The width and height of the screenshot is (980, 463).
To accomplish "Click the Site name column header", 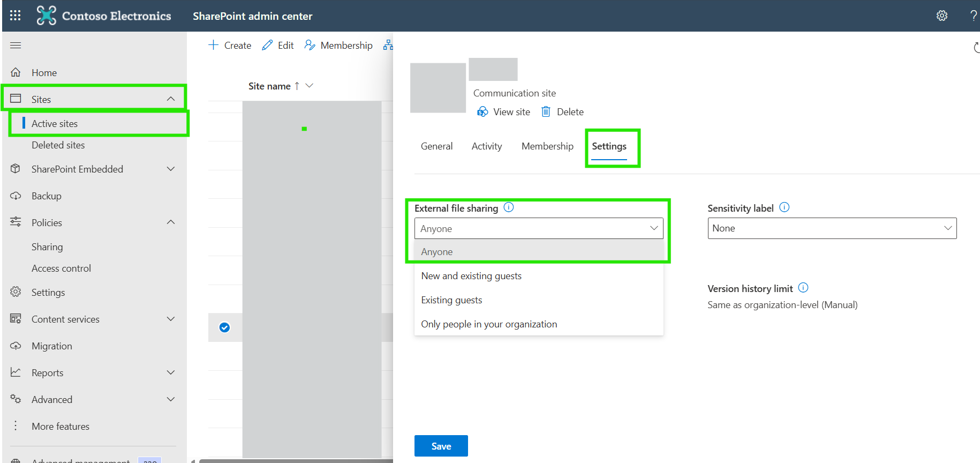I will tap(269, 86).
